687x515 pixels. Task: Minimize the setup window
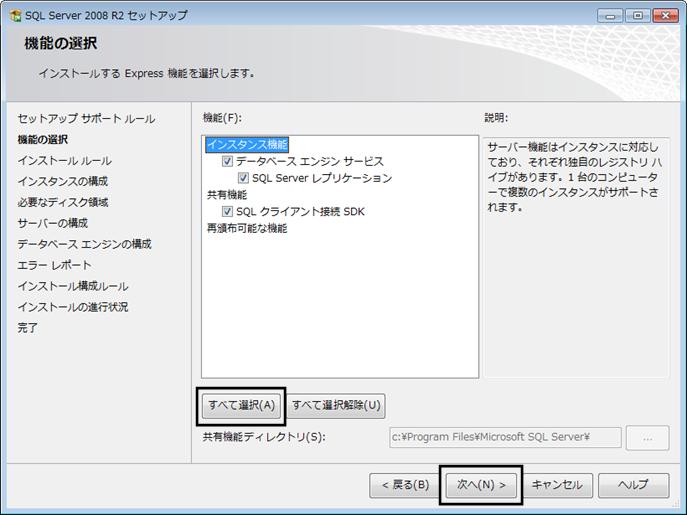609,16
